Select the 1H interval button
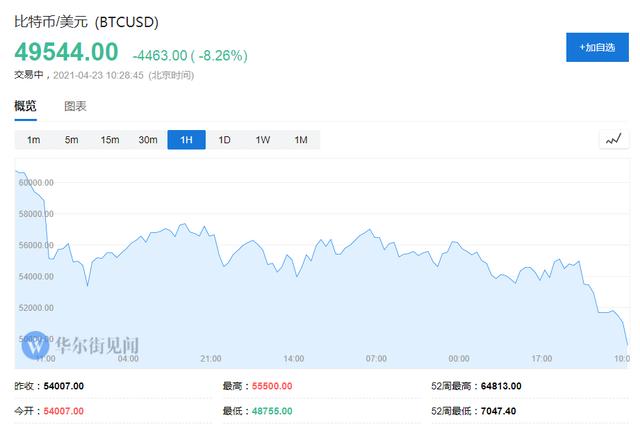The image size is (640, 436). pos(186,140)
